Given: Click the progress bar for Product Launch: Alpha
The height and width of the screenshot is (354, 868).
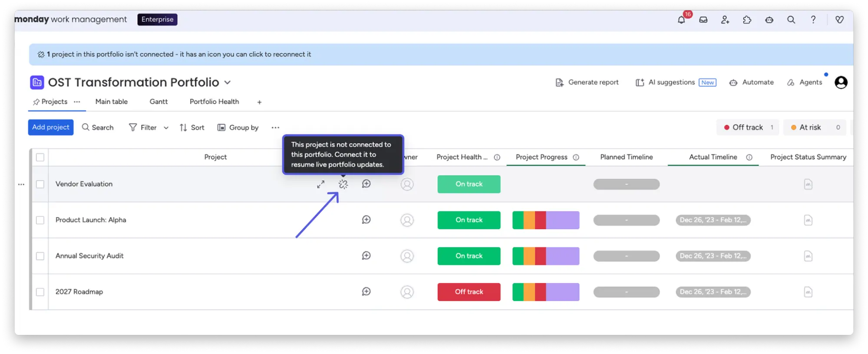Looking at the screenshot, I should coord(546,220).
